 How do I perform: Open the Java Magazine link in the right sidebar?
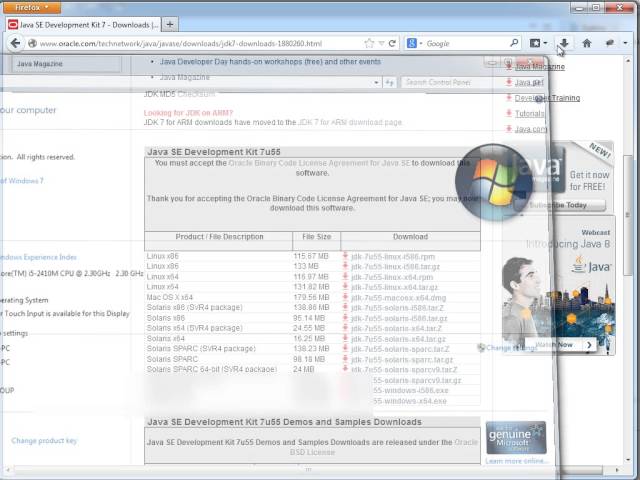click(x=540, y=66)
